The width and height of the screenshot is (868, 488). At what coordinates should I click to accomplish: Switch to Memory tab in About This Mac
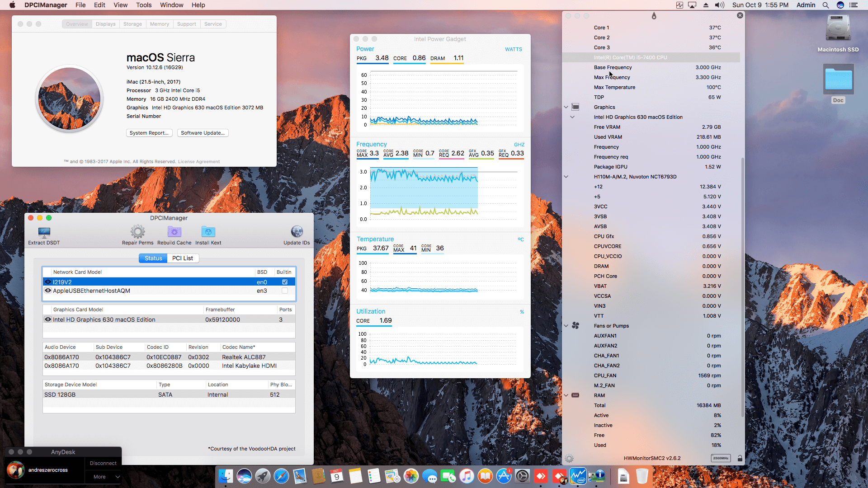[x=160, y=24]
